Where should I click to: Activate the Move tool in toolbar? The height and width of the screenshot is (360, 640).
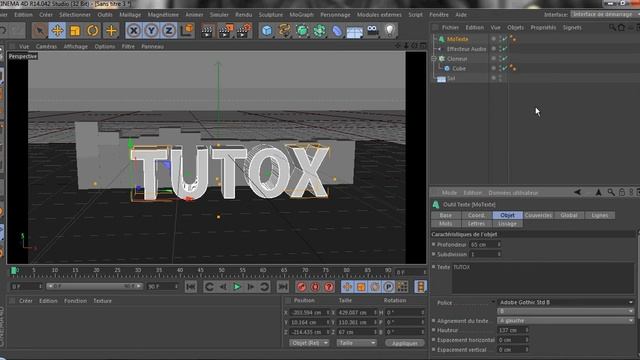click(x=58, y=31)
